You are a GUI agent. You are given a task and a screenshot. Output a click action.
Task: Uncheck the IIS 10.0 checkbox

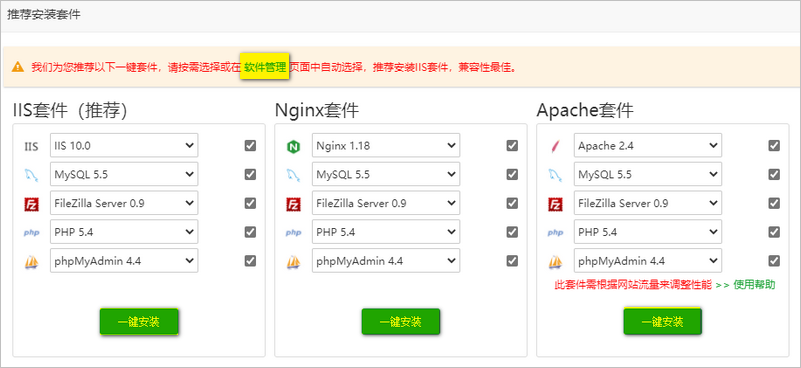[250, 146]
